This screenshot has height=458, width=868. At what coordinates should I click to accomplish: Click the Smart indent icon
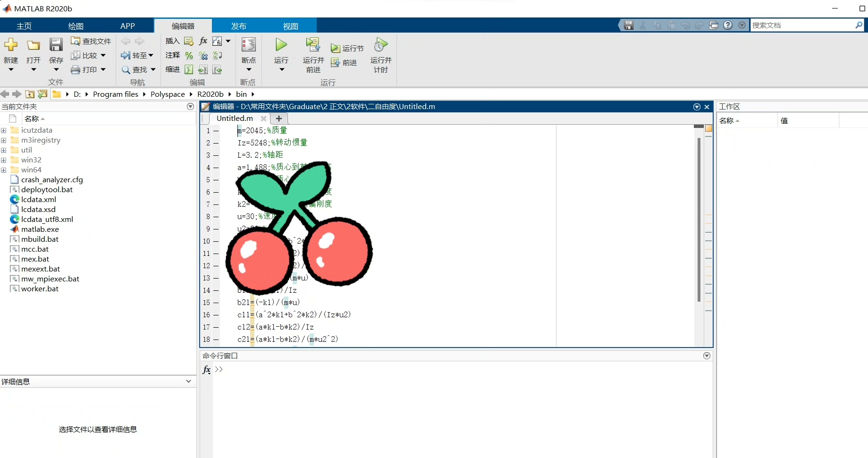pyautogui.click(x=189, y=69)
